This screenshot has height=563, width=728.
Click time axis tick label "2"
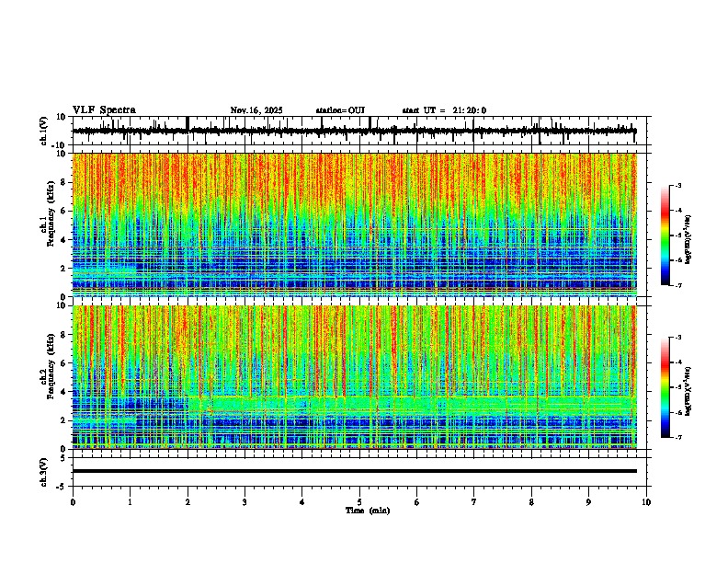(x=188, y=502)
